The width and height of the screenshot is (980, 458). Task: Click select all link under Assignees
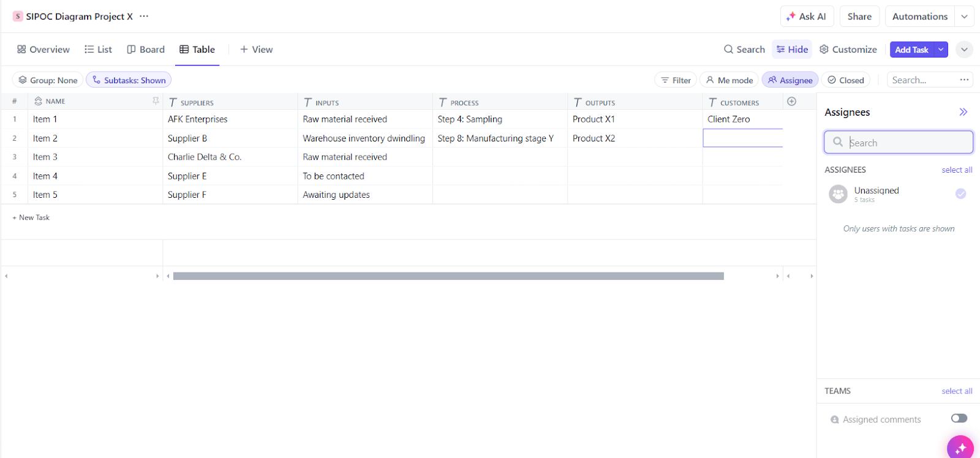[957, 170]
